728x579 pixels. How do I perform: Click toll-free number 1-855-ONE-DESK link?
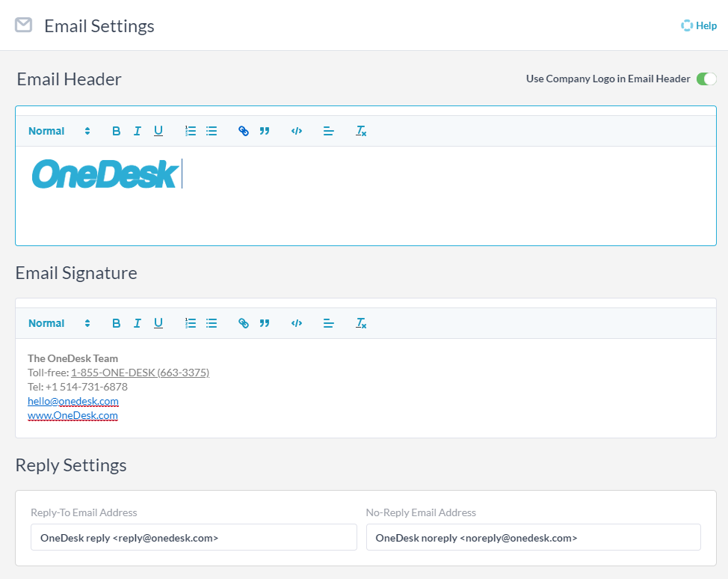[141, 373]
